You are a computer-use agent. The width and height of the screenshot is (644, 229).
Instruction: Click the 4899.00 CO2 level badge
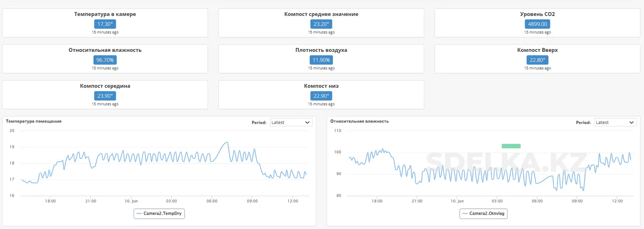[x=537, y=24]
